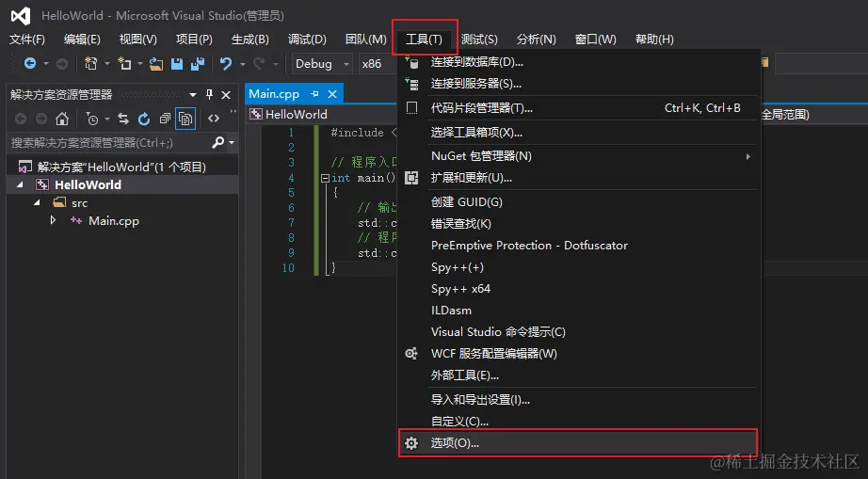
Task: Click the Collapse All icon in Solution Explorer
Action: point(165,119)
